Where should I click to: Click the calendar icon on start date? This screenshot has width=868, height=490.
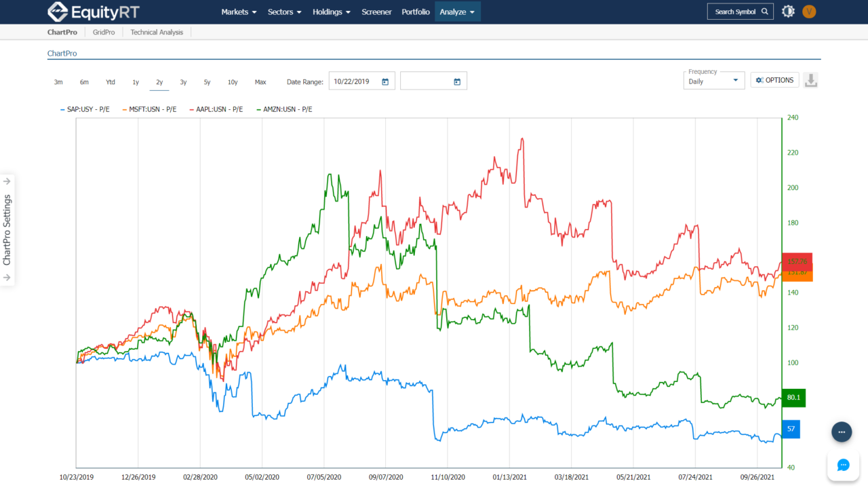pyautogui.click(x=384, y=80)
